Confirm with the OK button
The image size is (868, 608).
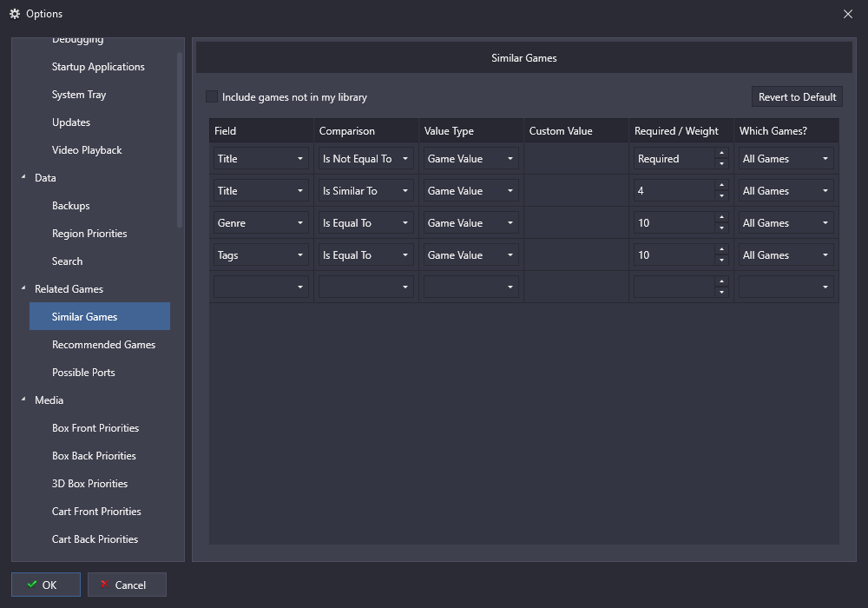[x=46, y=585]
